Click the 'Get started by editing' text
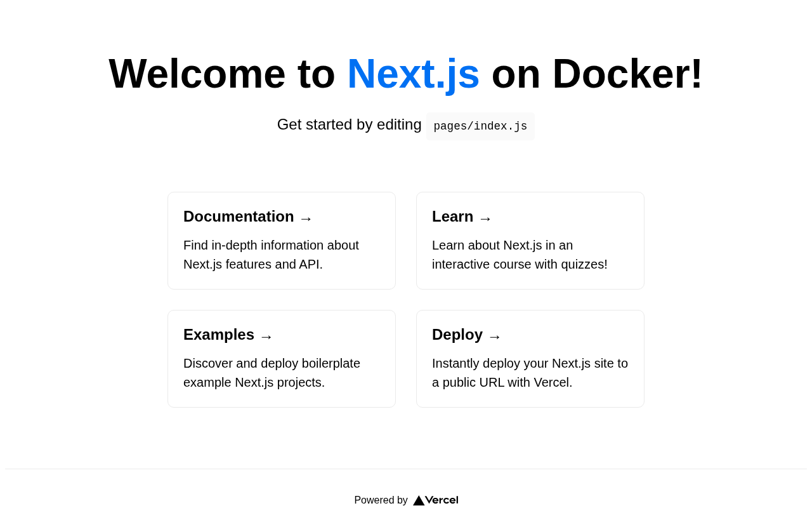 [x=349, y=124]
